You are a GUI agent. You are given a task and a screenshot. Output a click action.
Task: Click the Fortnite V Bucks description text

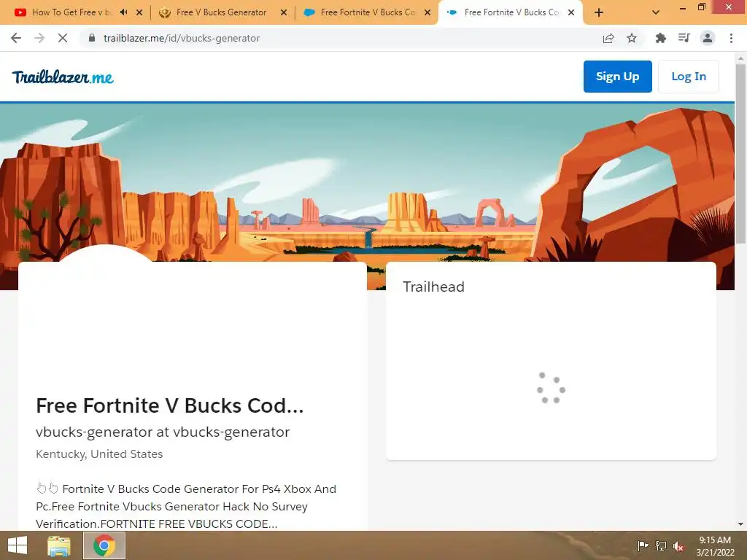(x=186, y=506)
